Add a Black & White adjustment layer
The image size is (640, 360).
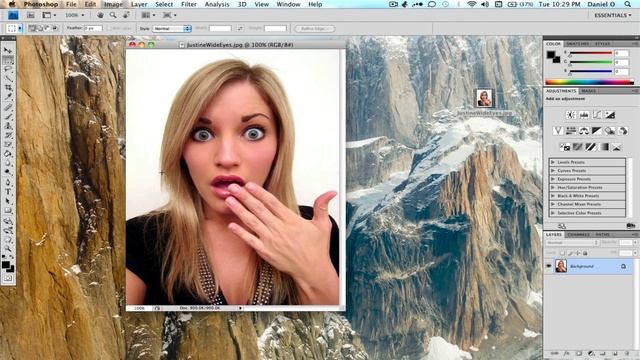(x=597, y=131)
